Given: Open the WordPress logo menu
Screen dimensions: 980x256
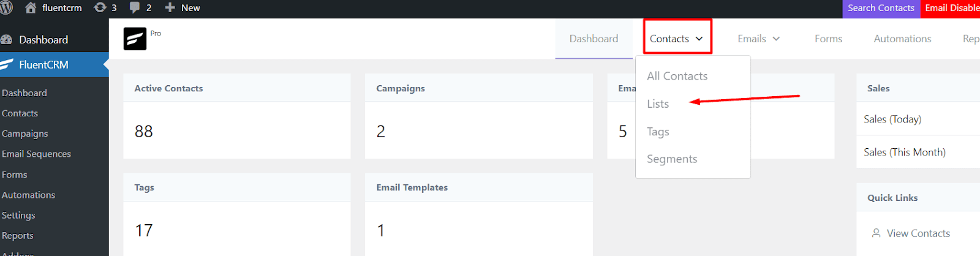Looking at the screenshot, I should (x=6, y=8).
